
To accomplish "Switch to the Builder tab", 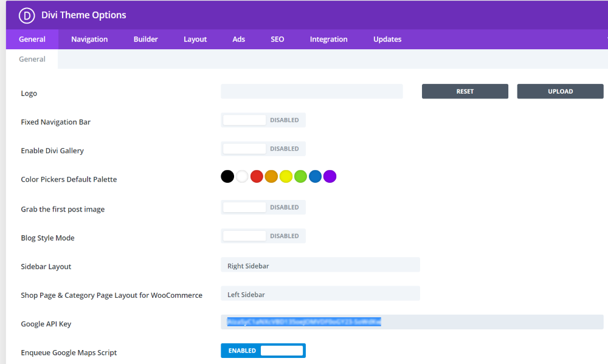I will point(145,39).
